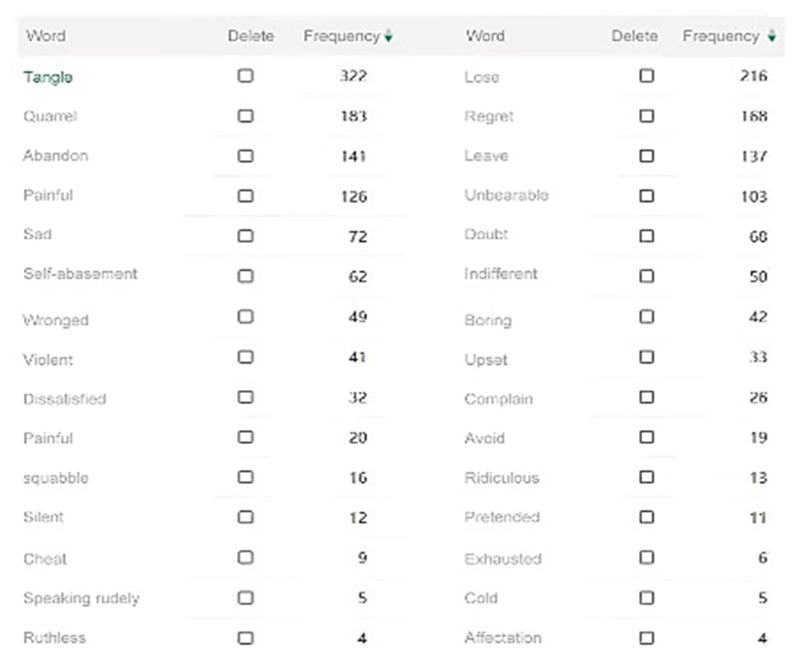Sort by the right Frequency column header
This screenshot has height=672, width=798.
pyautogui.click(x=721, y=36)
